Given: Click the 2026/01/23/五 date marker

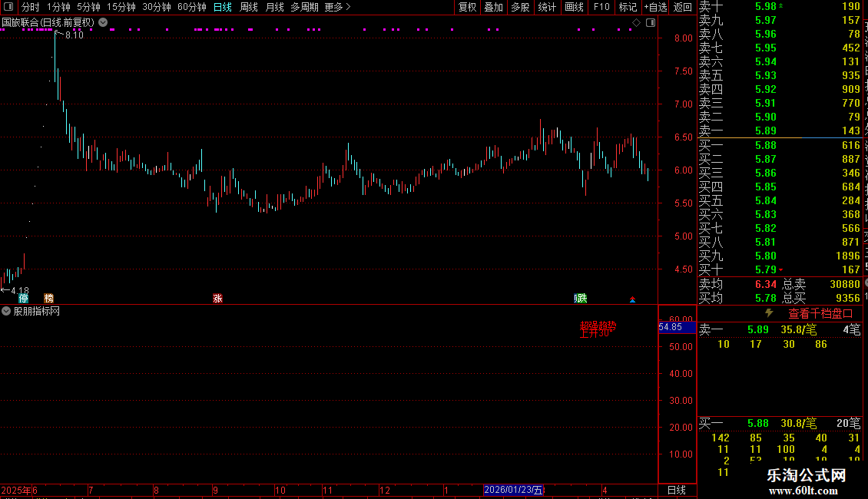Looking at the screenshot, I should pyautogui.click(x=514, y=490).
